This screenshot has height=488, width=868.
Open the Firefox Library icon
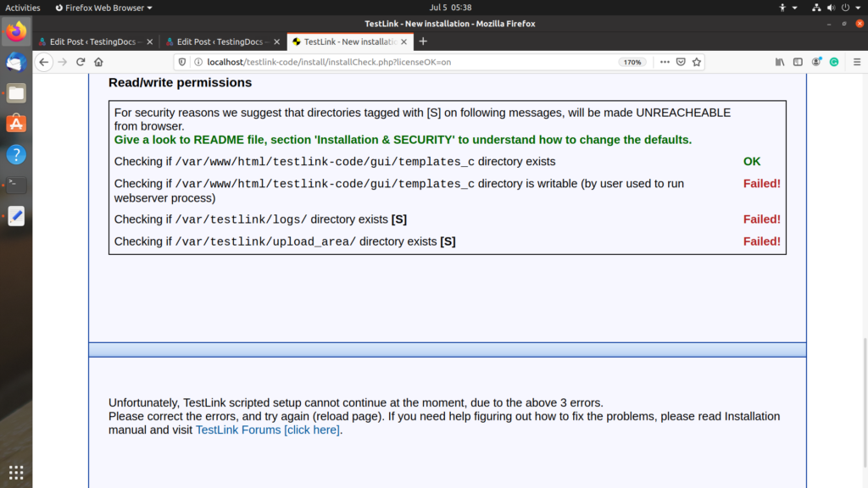click(x=780, y=62)
